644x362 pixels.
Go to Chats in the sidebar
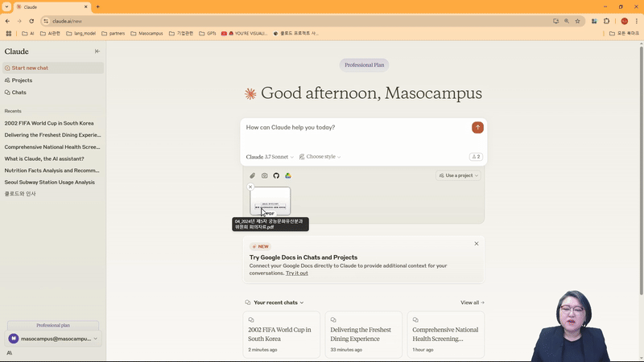[x=19, y=93]
